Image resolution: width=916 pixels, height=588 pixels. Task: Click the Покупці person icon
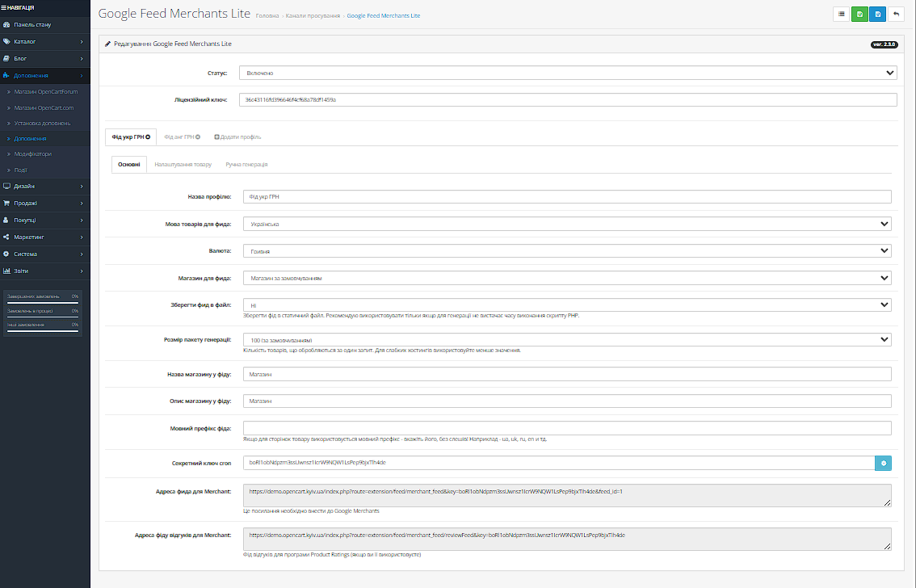coord(6,220)
